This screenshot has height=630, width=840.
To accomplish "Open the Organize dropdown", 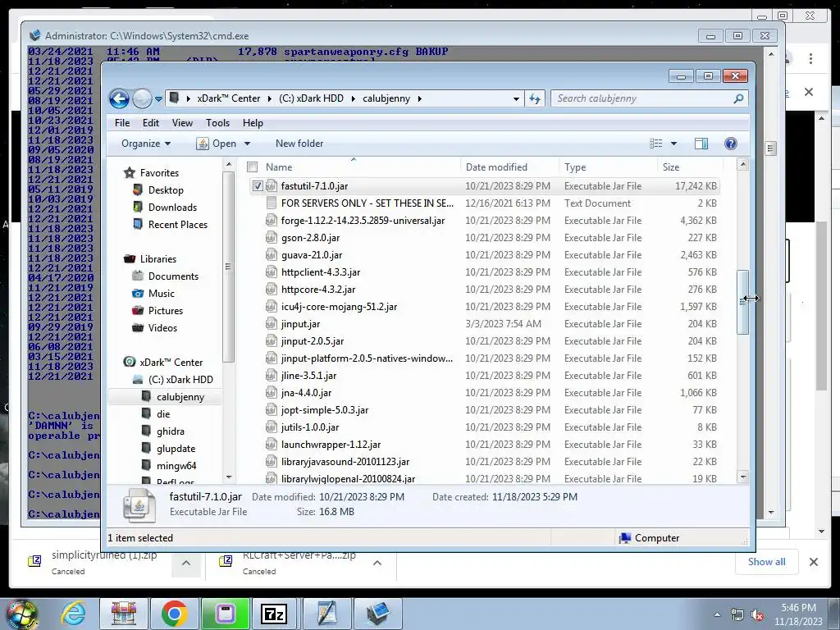I will pyautogui.click(x=146, y=144).
